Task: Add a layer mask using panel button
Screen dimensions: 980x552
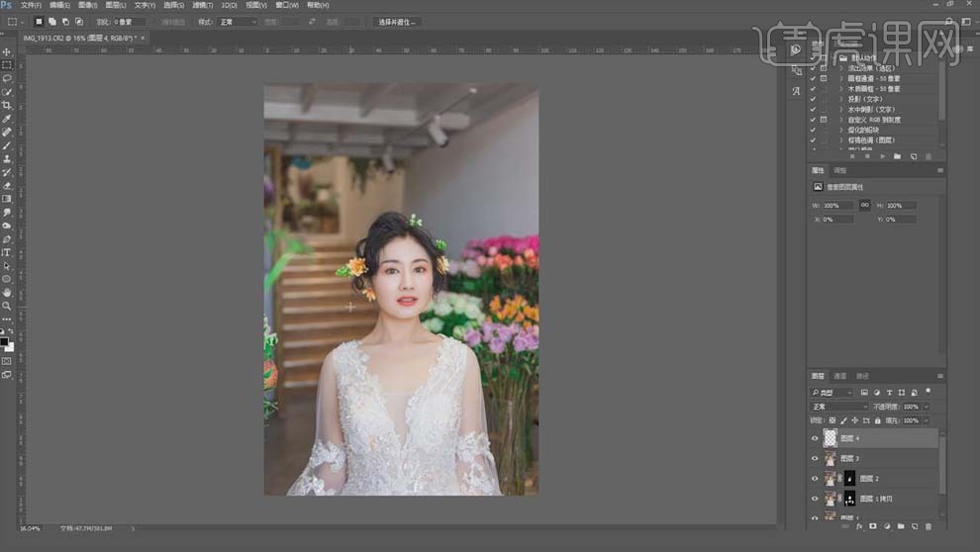Action: coord(872,526)
